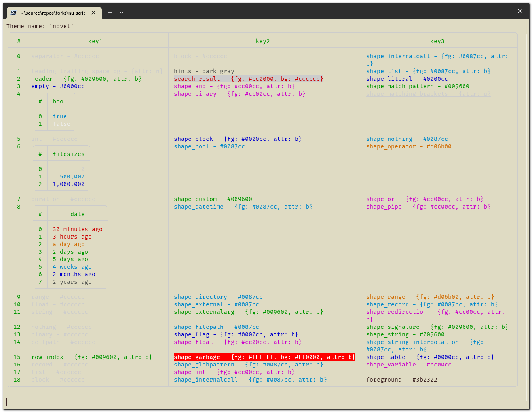This screenshot has width=532, height=412.
Task: Click the red shape_garbage highlighted line
Action: (264, 357)
